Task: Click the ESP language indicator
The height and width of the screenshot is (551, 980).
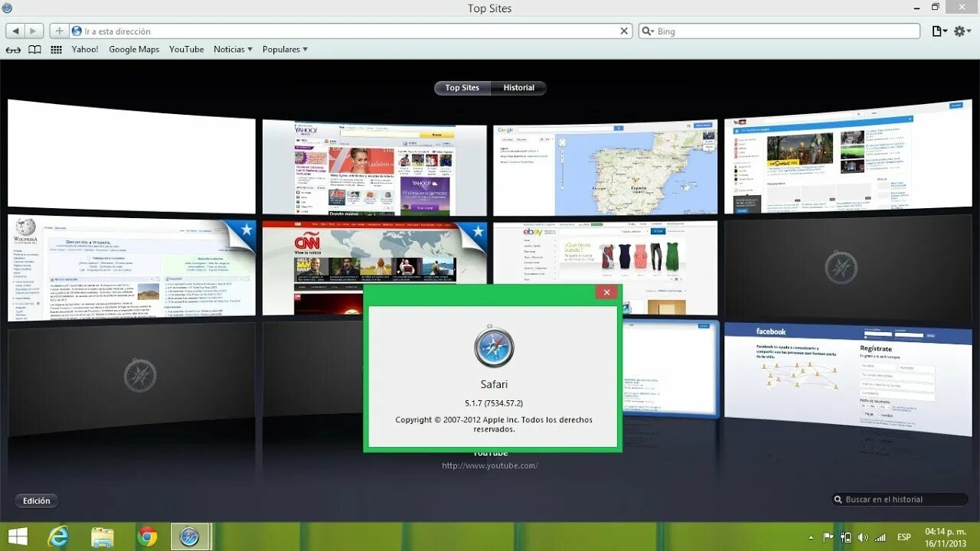Action: pyautogui.click(x=903, y=537)
